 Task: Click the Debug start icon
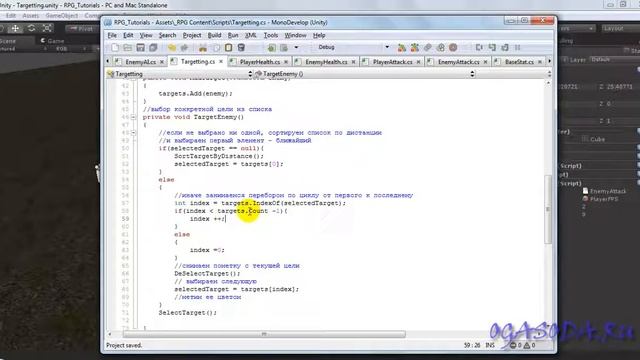415,48
